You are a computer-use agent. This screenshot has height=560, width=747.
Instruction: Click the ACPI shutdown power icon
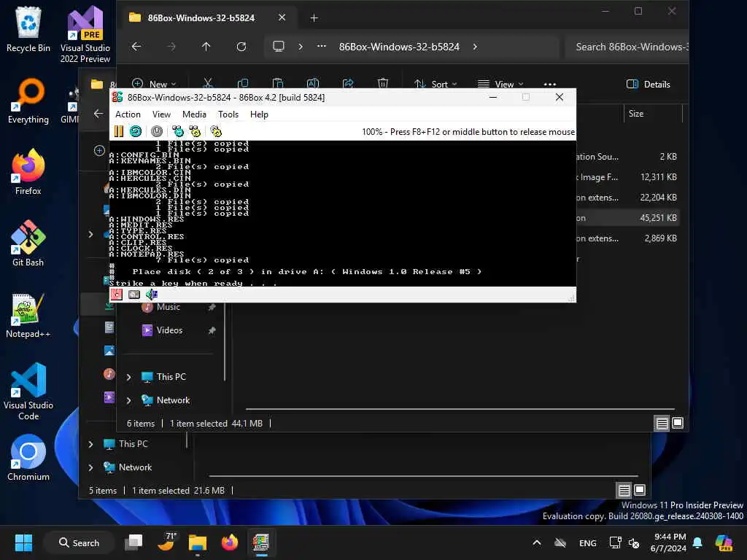click(x=157, y=131)
